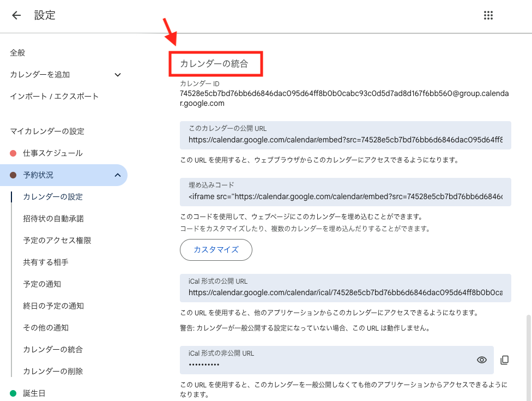Click the 埋め込みコード iframe field
The width and height of the screenshot is (532, 401).
tap(346, 192)
